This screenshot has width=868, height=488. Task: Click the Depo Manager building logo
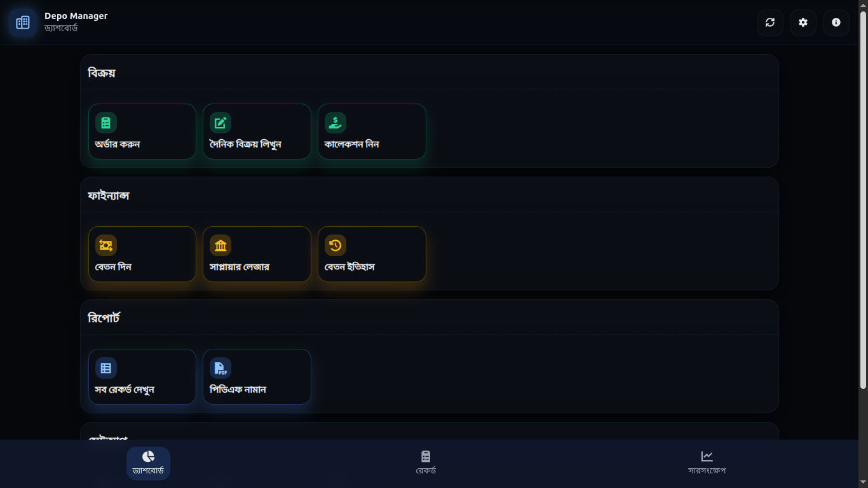tap(22, 22)
